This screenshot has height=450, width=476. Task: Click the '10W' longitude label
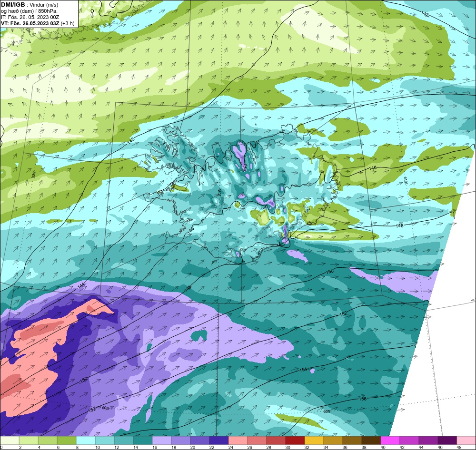coord(405,180)
